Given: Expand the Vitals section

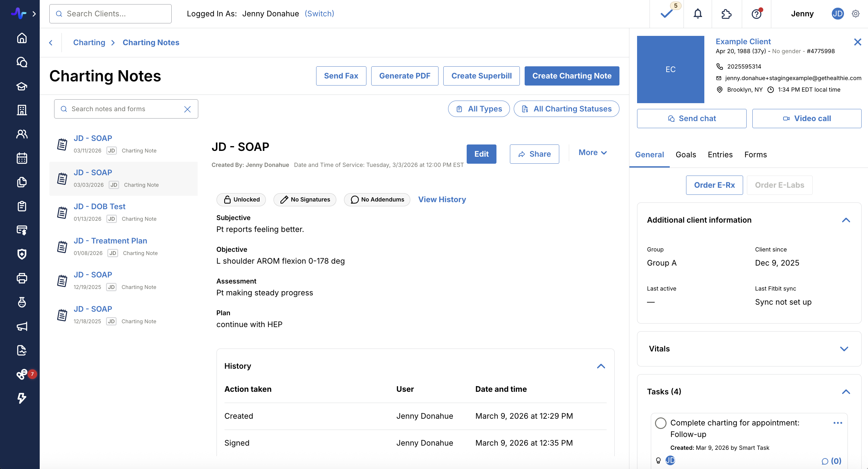Looking at the screenshot, I should click(x=844, y=349).
